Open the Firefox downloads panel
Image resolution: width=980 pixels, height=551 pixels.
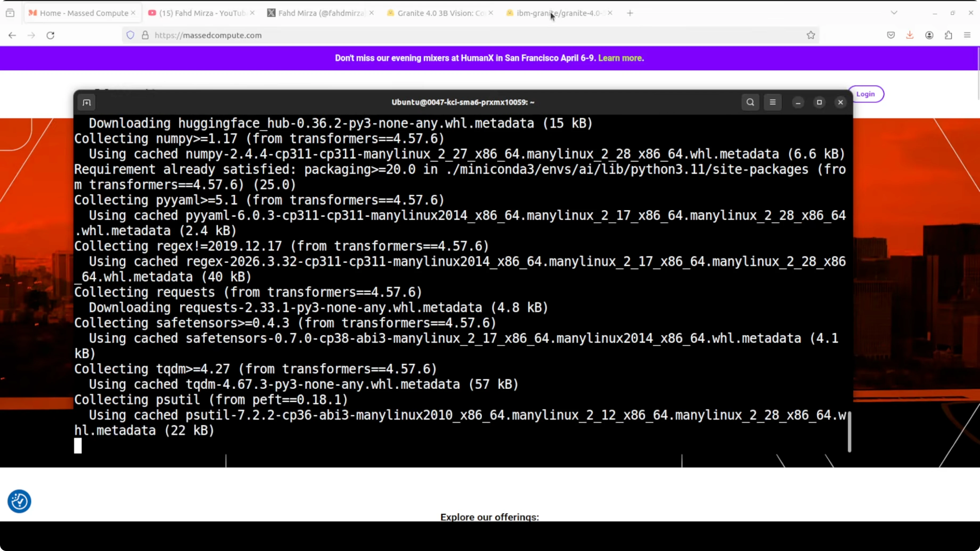tap(910, 35)
